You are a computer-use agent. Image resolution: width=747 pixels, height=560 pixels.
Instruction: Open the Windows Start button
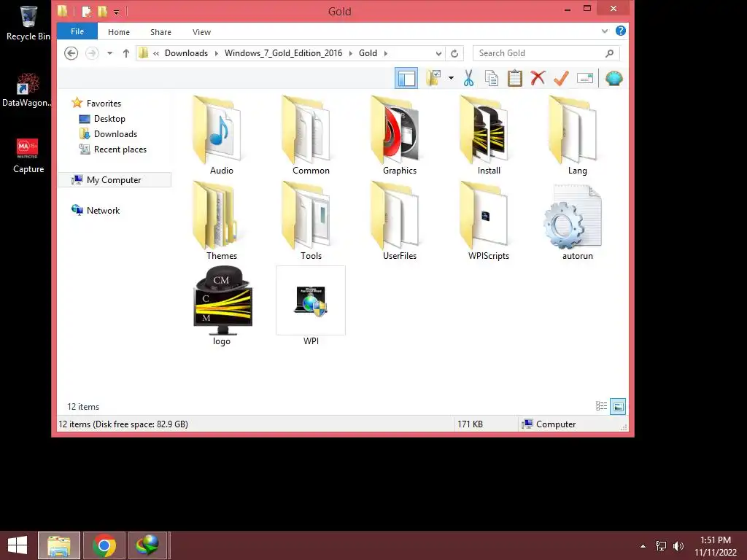(x=18, y=545)
